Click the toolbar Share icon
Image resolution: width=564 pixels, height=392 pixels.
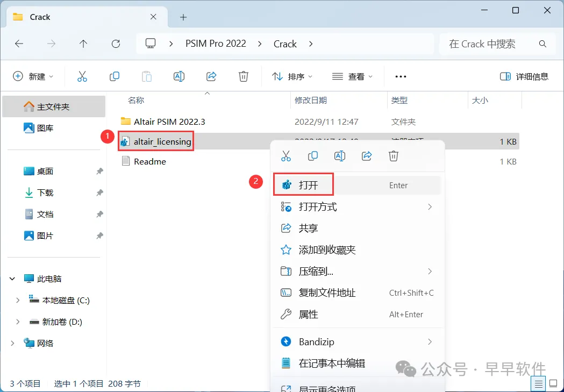coord(211,76)
